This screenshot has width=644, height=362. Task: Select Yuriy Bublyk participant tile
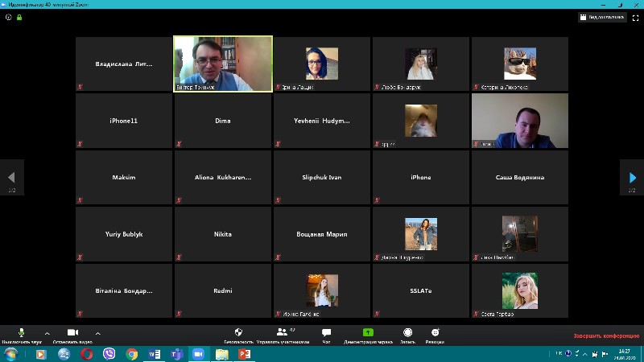[124, 234]
